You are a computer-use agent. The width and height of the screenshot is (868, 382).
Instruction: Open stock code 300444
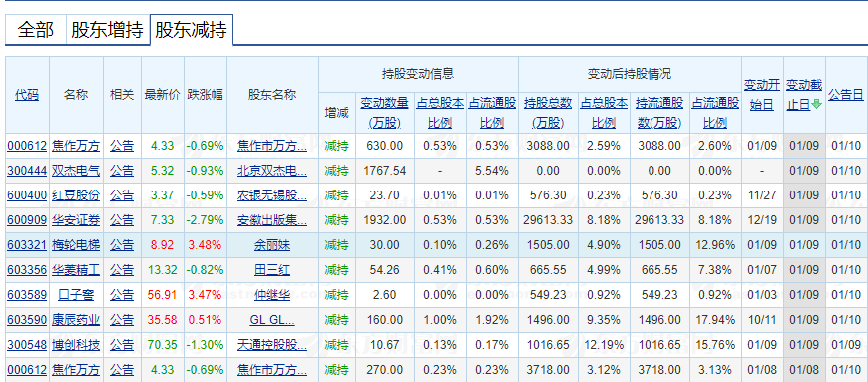(27, 171)
